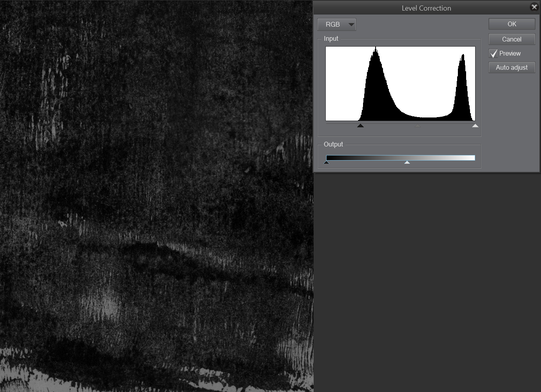541x392 pixels.
Task: Click the Preview label text
Action: [510, 54]
